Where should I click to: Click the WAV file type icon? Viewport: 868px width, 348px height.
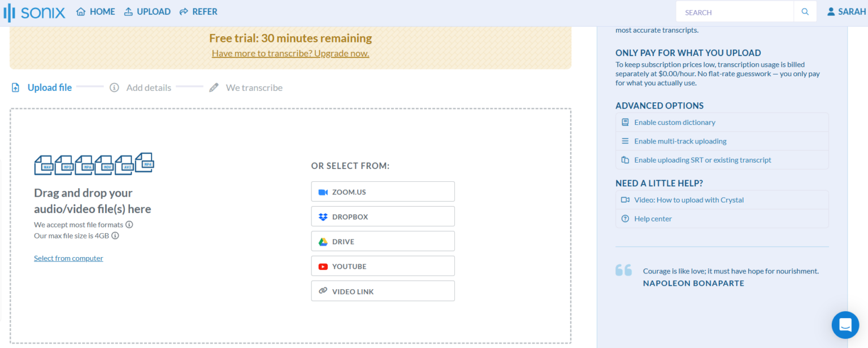44,166
